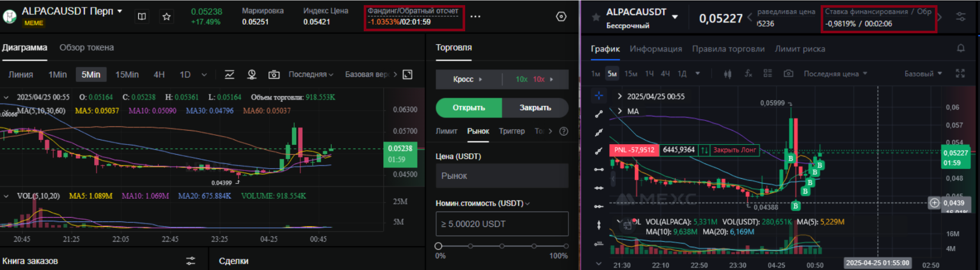Select the Триггер order type tab
This screenshot has height=270, width=980.
[512, 131]
